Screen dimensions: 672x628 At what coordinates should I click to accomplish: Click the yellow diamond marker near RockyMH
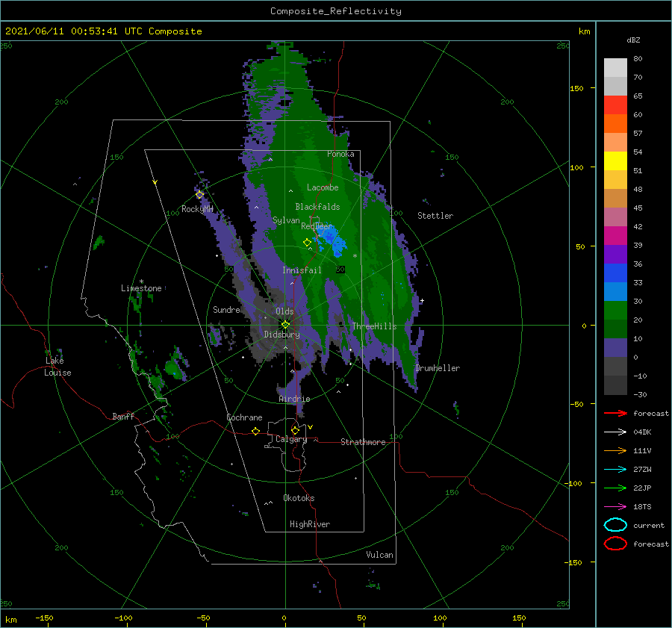pos(199,195)
